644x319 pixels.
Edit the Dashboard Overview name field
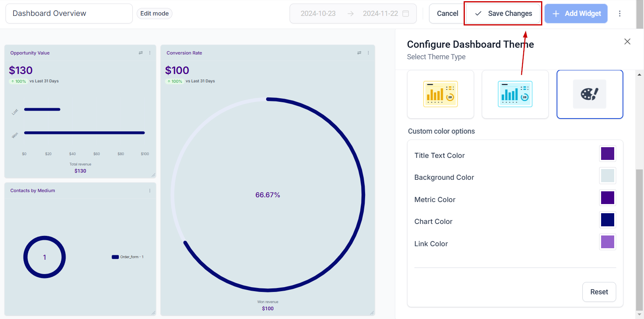click(69, 14)
